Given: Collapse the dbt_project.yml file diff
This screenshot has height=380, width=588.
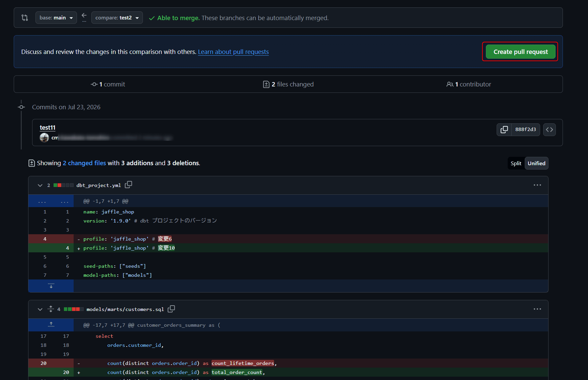Looking at the screenshot, I should [x=40, y=185].
